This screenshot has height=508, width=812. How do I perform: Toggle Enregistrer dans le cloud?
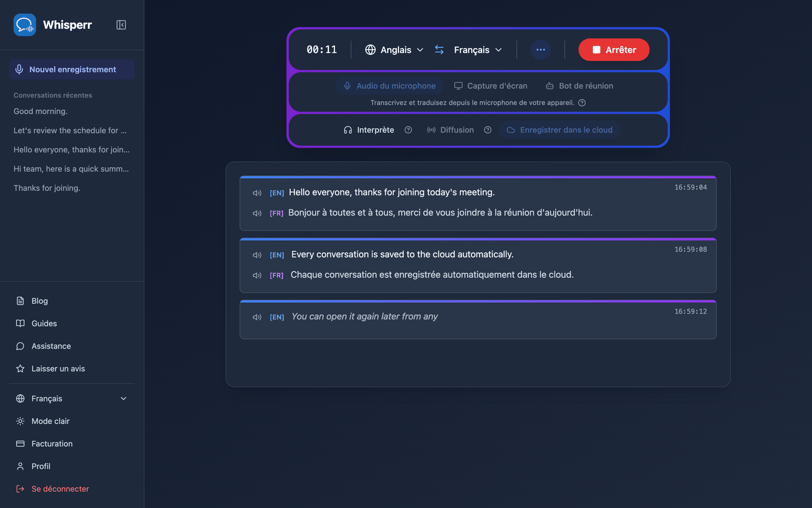click(559, 130)
